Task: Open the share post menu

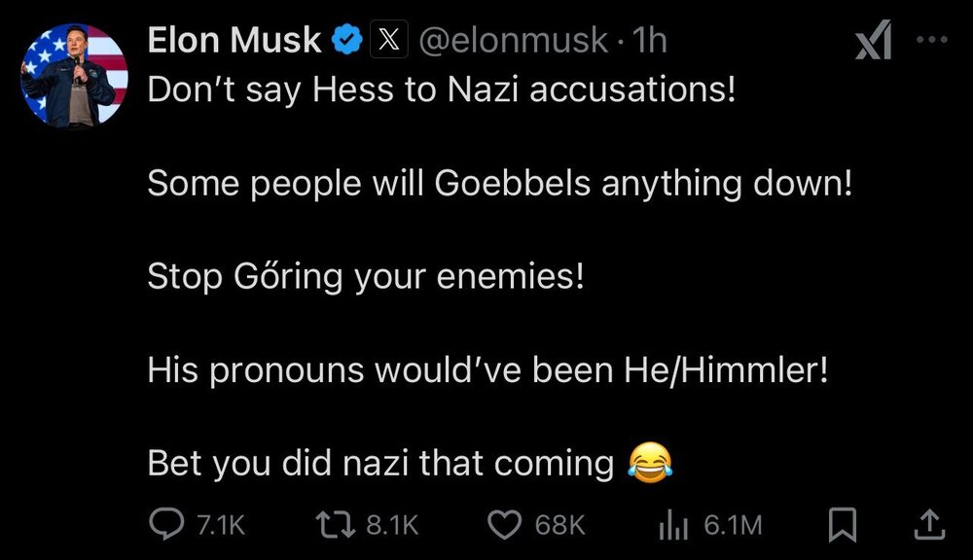Action: point(930,525)
